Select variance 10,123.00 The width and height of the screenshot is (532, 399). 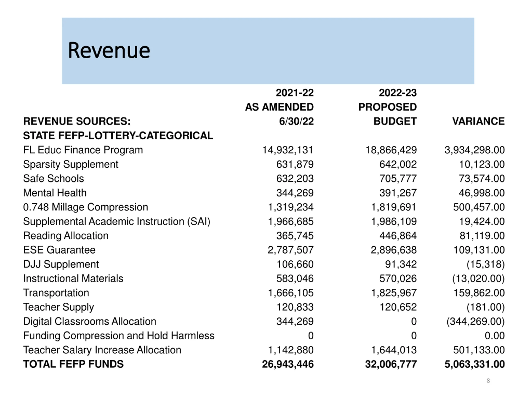point(482,165)
